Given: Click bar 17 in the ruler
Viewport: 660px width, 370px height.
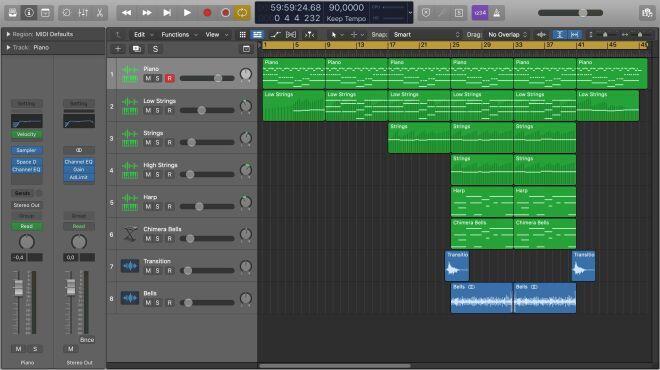Looking at the screenshot, I should pos(392,45).
